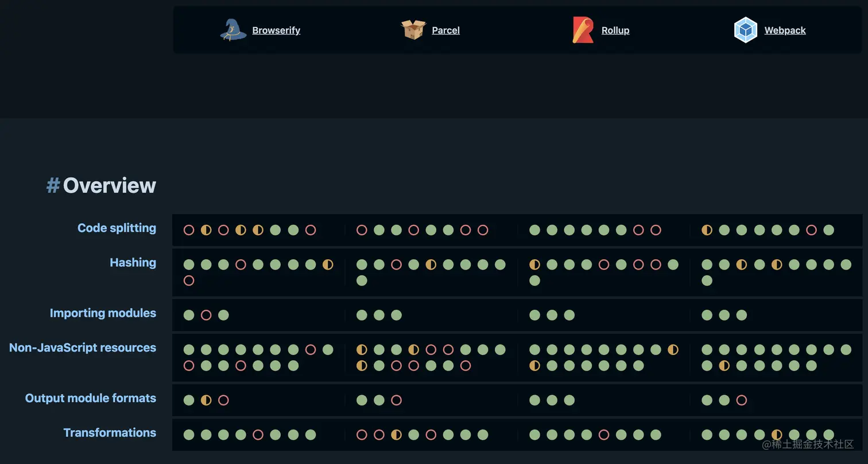Click the empty ring in Parcel's Output module formats row

[396, 400]
